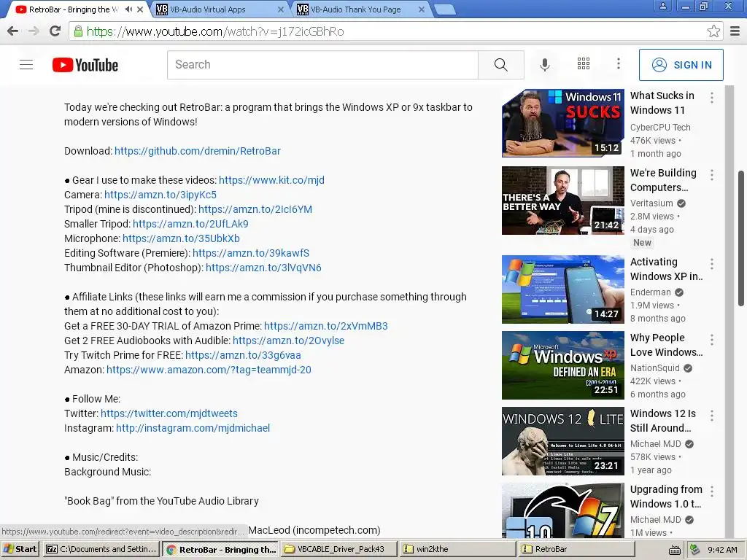Open Thumbnail Editor Photoshop link
The image size is (747, 560).
point(263,268)
